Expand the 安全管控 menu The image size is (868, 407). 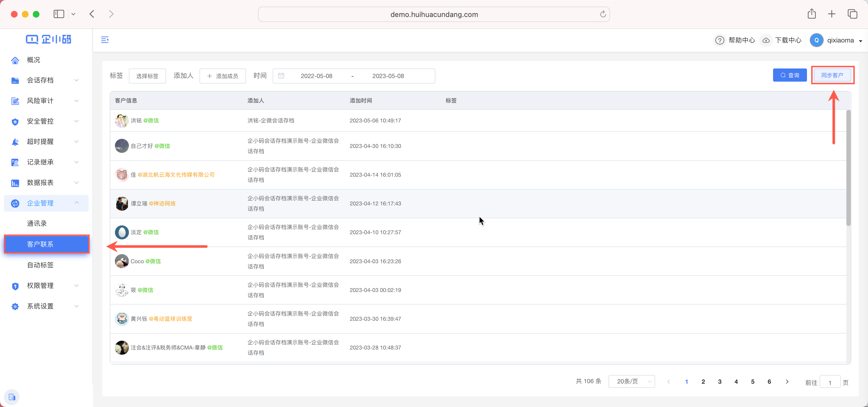pos(77,121)
